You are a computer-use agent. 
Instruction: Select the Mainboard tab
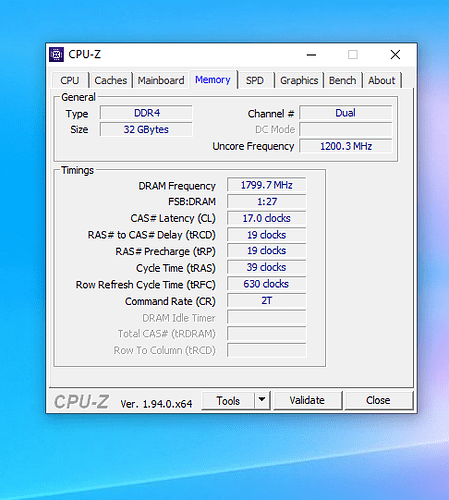[161, 80]
